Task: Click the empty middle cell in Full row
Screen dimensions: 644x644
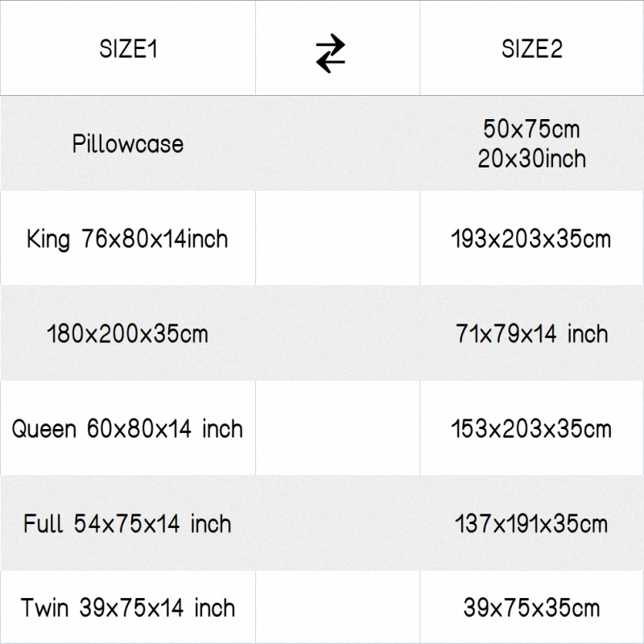Action: pos(338,524)
